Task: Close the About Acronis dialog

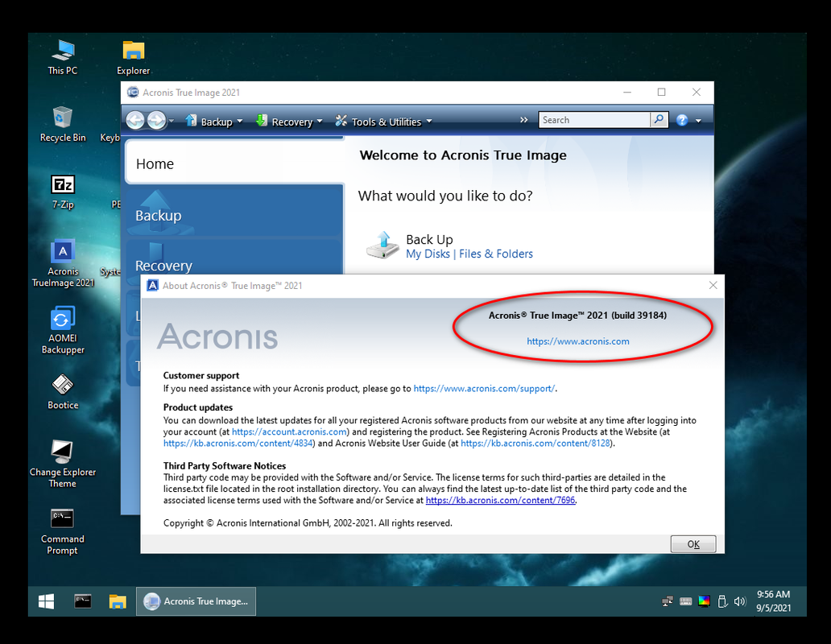Action: pyautogui.click(x=713, y=286)
